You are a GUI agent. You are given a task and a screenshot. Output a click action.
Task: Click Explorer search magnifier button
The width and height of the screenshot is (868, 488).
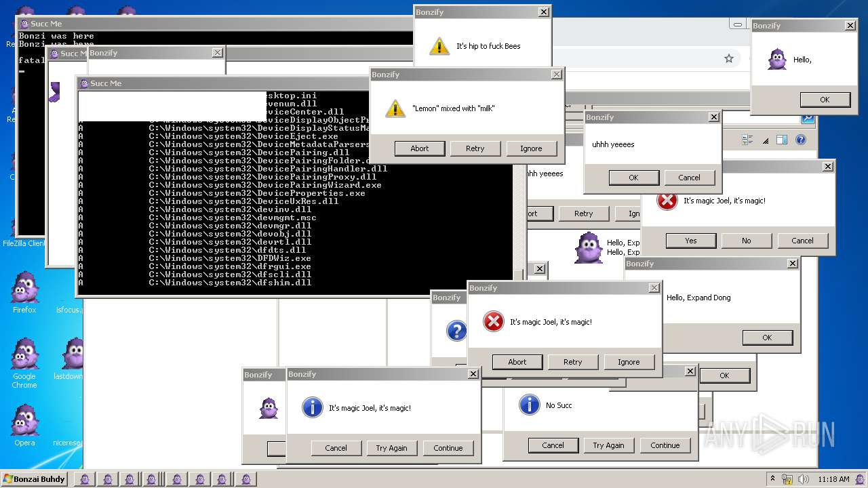click(807, 118)
